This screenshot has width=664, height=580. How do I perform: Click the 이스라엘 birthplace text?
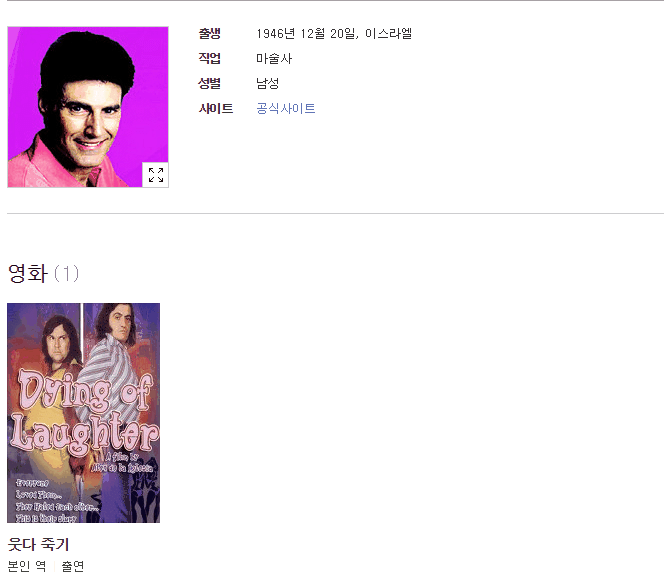coord(388,33)
